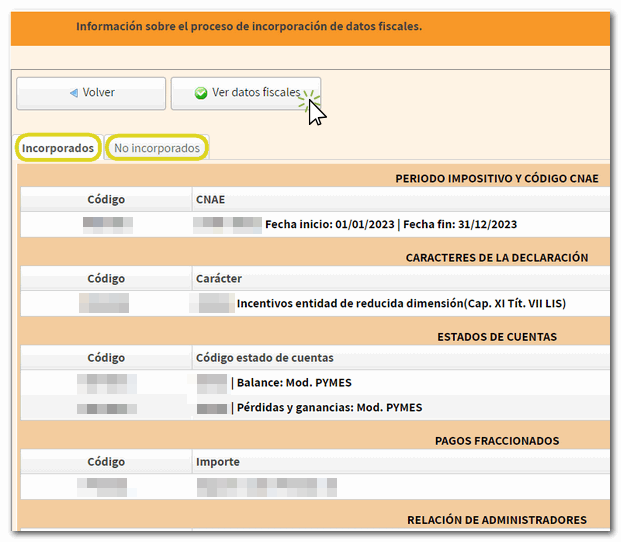Viewport: 621px width, 542px height.
Task: Open Ver datos fiscales
Action: pos(246,93)
